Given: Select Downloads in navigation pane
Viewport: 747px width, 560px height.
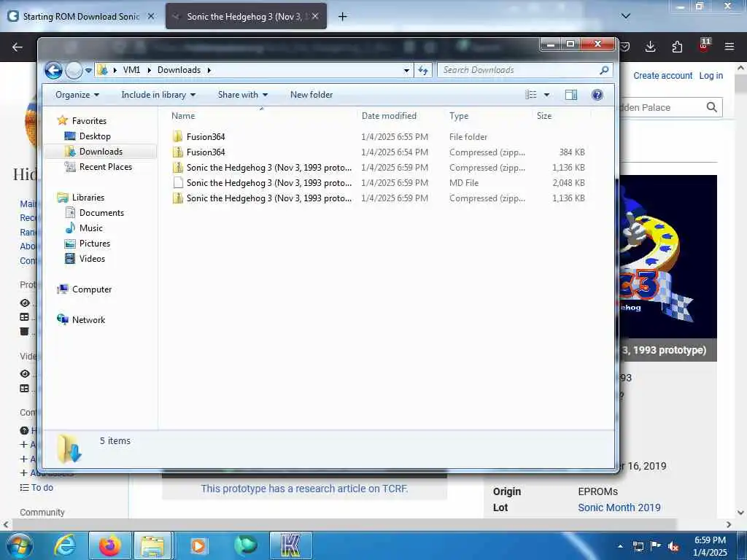Looking at the screenshot, I should pyautogui.click(x=101, y=152).
